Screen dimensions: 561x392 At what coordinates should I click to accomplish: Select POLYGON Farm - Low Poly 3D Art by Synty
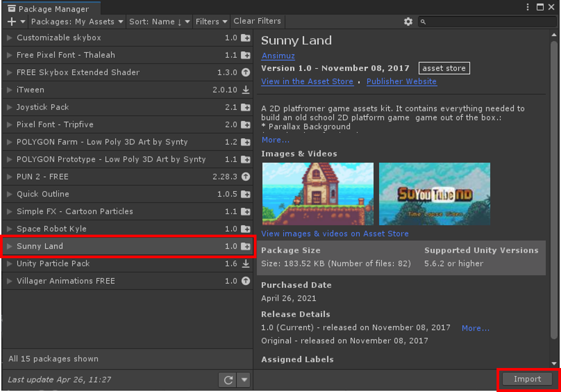(128, 142)
